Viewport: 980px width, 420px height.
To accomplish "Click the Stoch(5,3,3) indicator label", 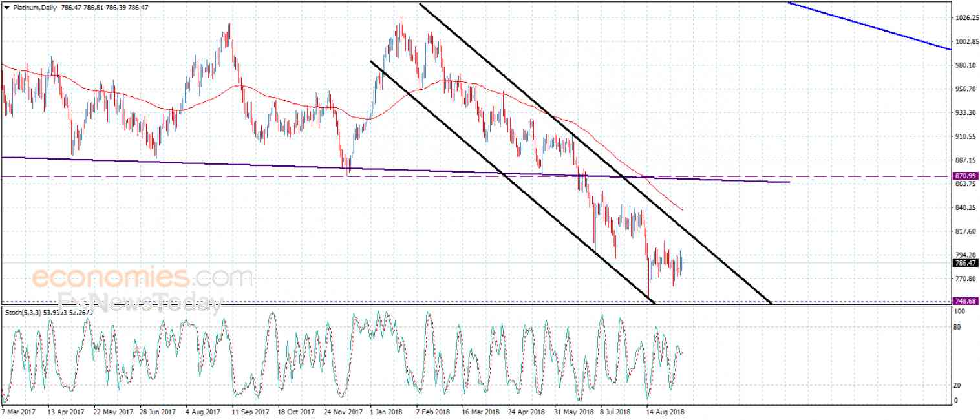I will tap(25, 313).
